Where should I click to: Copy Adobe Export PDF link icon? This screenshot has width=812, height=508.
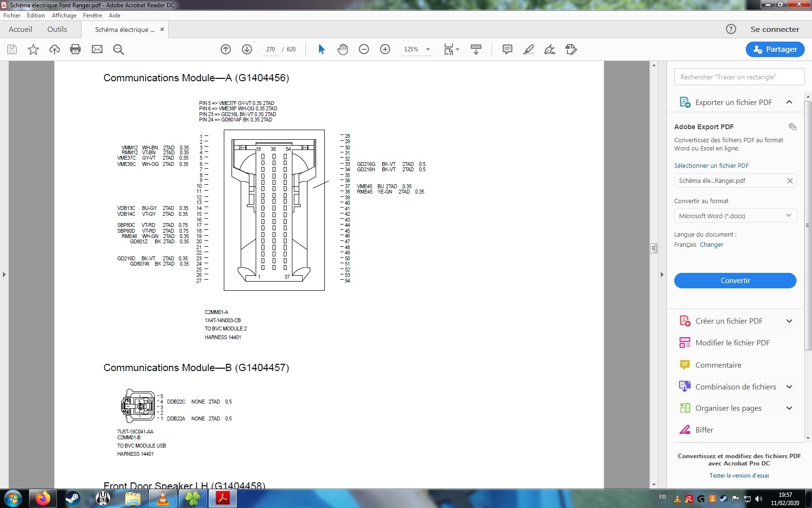pos(793,127)
